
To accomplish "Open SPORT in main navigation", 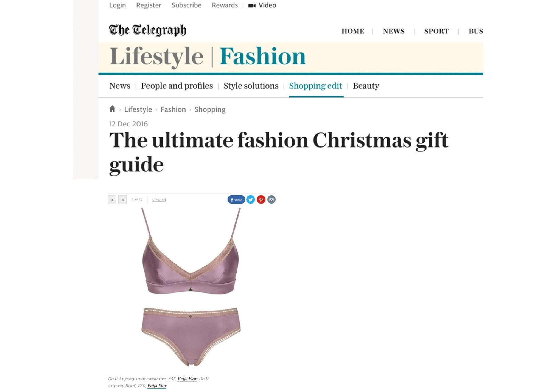I will (436, 31).
